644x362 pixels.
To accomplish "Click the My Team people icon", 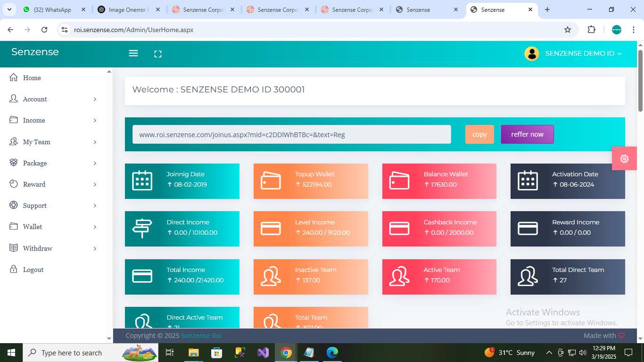I will [x=14, y=141].
